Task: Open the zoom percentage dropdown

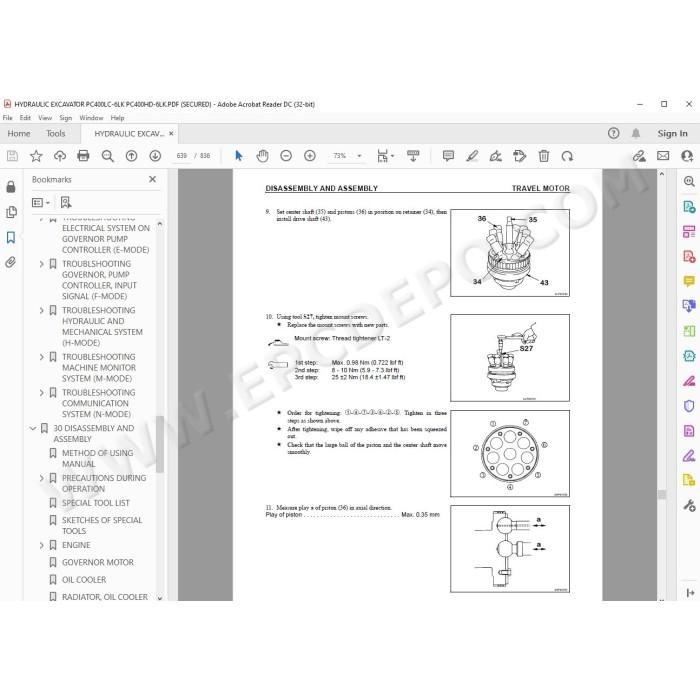Action: (359, 156)
